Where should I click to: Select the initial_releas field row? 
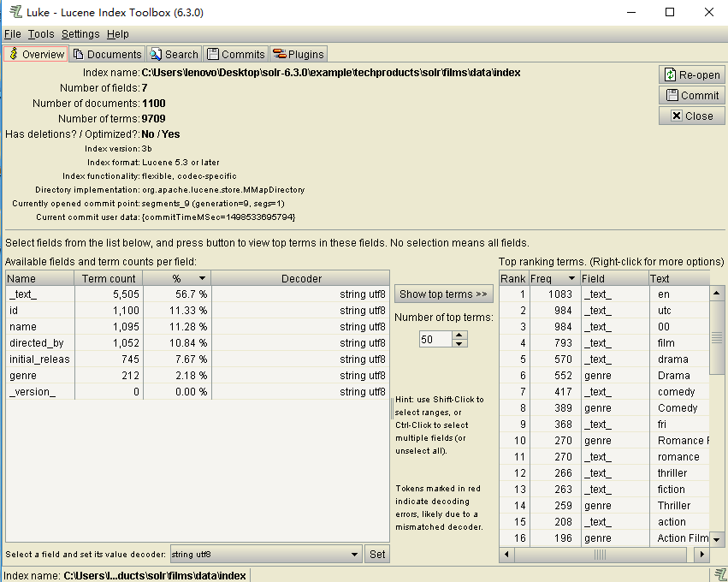[x=198, y=359]
